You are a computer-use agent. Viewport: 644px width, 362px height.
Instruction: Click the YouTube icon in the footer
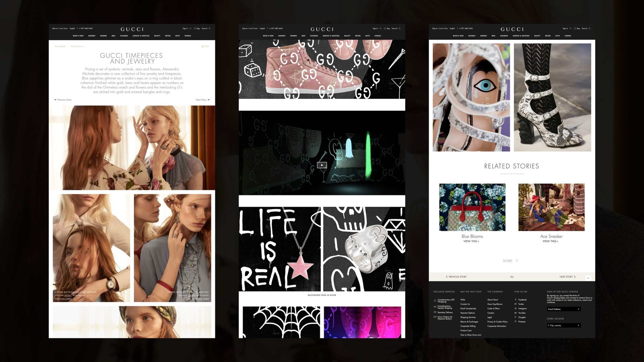[x=516, y=313]
